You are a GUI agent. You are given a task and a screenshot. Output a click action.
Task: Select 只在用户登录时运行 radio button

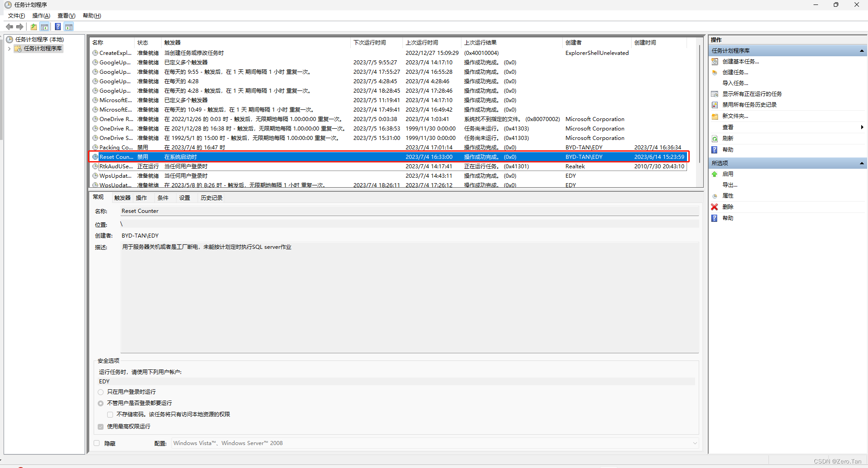[101, 392]
